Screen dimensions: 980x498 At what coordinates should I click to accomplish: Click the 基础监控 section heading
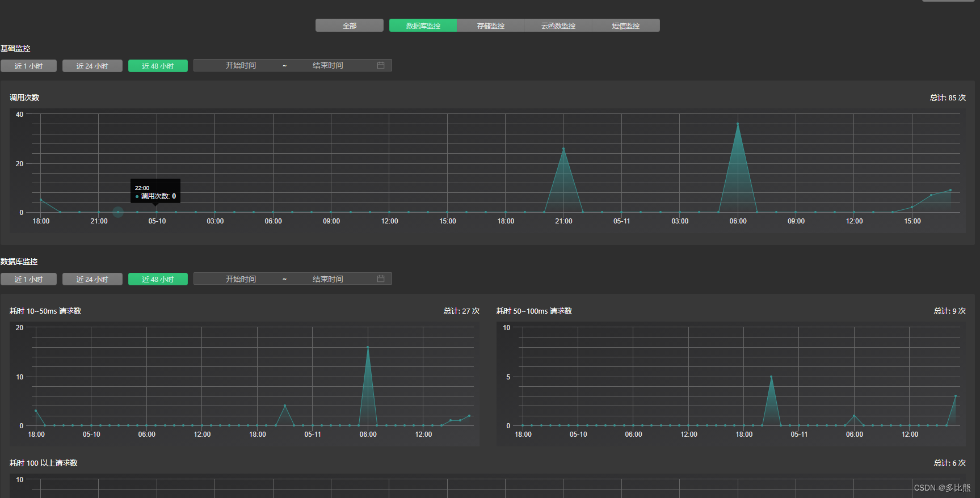(x=15, y=48)
